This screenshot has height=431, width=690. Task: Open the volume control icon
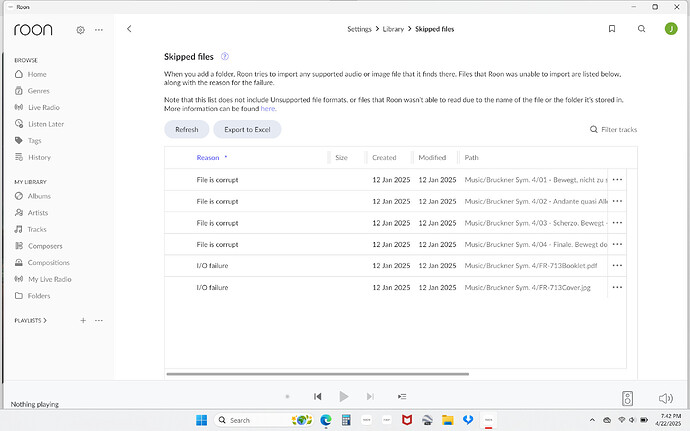665,398
